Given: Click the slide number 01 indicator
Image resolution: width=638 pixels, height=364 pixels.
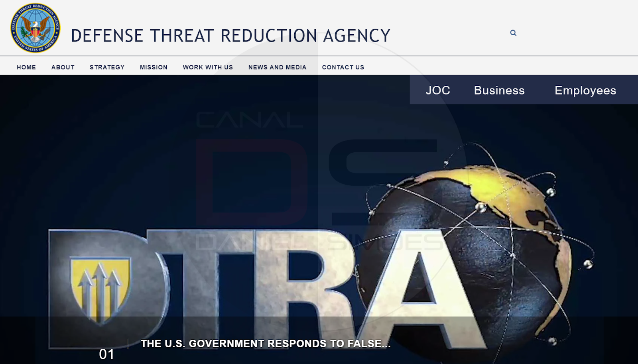Looking at the screenshot, I should point(106,354).
